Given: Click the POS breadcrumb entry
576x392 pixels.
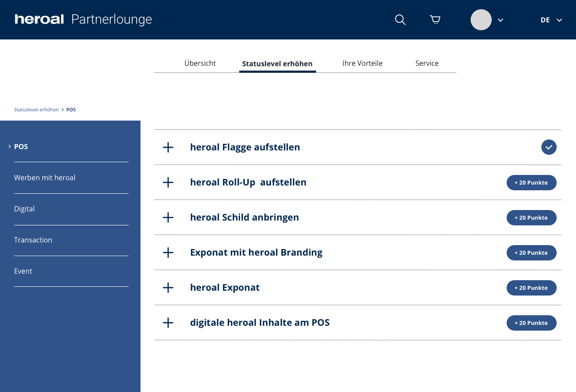Looking at the screenshot, I should (71, 110).
